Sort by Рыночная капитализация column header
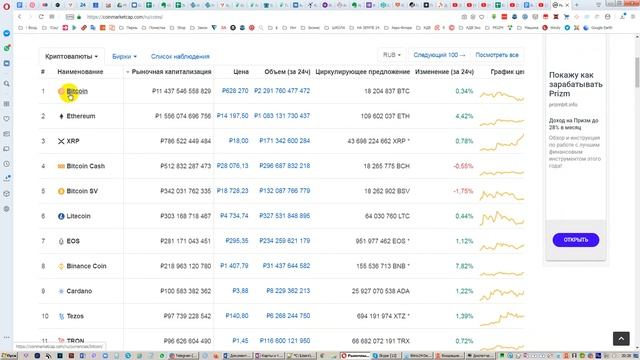Image resolution: width=640 pixels, height=360 pixels. pos(171,72)
